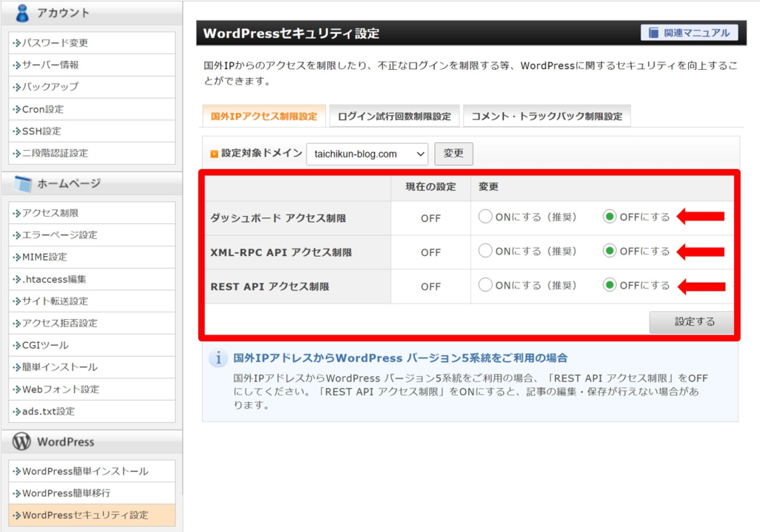The height and width of the screenshot is (532, 760).
Task: Click the orange marker icon beside 設定対象ドメイン
Action: coord(214,154)
